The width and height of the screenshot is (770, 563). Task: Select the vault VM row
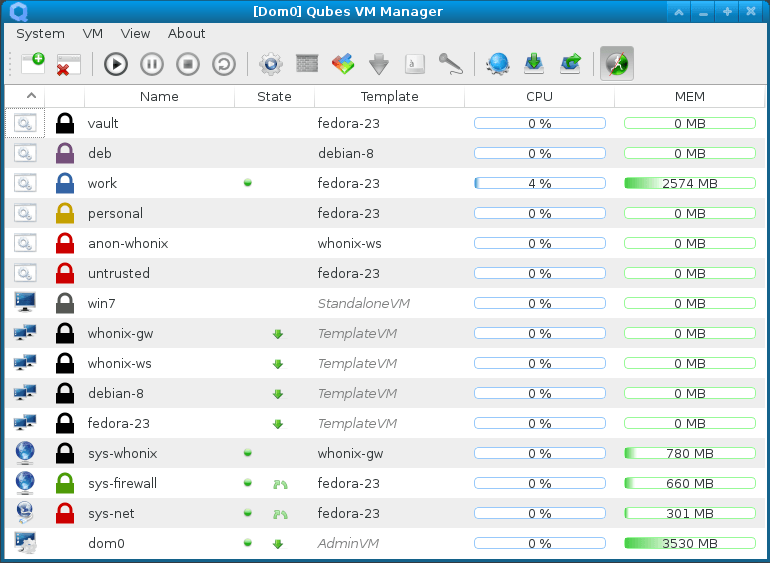click(x=385, y=123)
